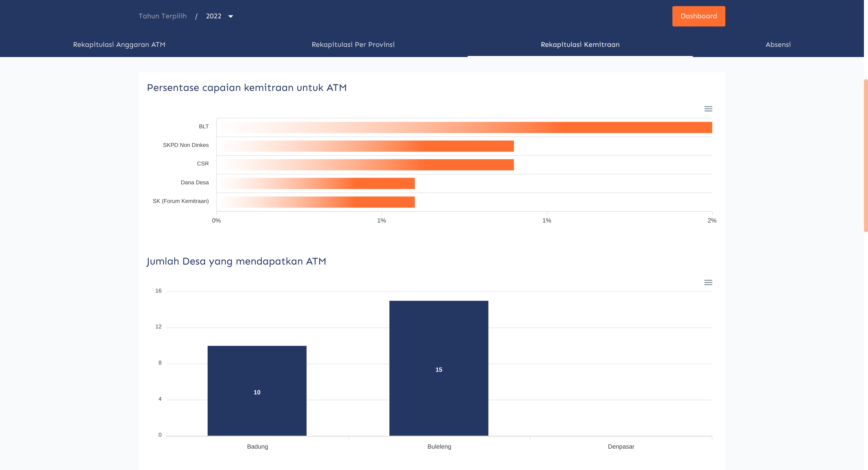Go to the Absensi tab
The height and width of the screenshot is (470, 868).
click(778, 45)
